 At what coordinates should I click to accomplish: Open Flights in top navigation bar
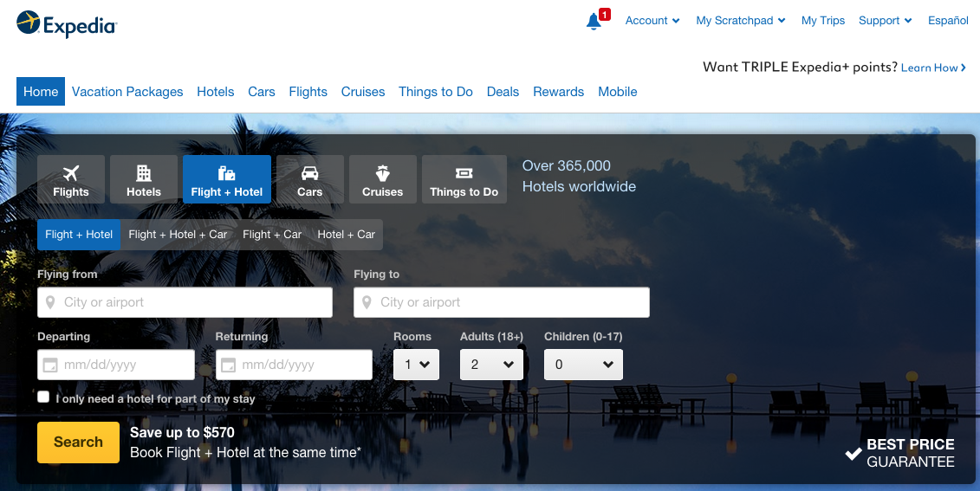point(308,91)
